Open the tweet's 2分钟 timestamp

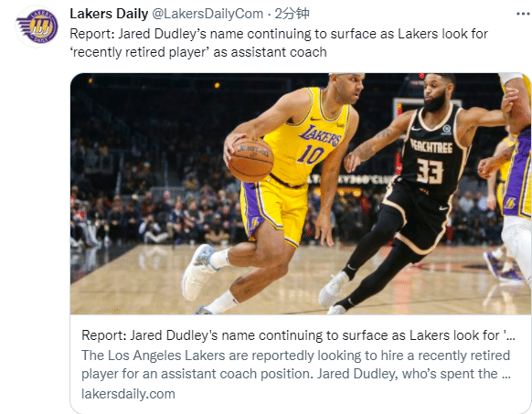pos(292,14)
